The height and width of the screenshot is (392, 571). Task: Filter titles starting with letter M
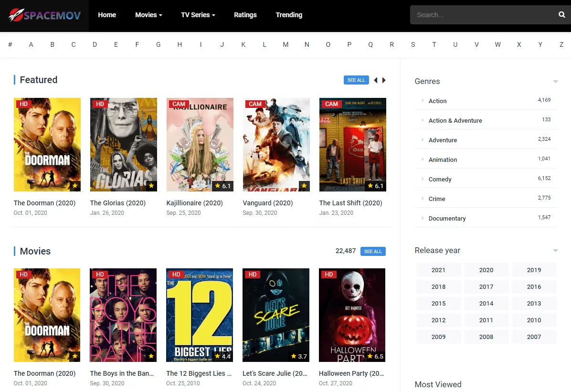coord(285,44)
